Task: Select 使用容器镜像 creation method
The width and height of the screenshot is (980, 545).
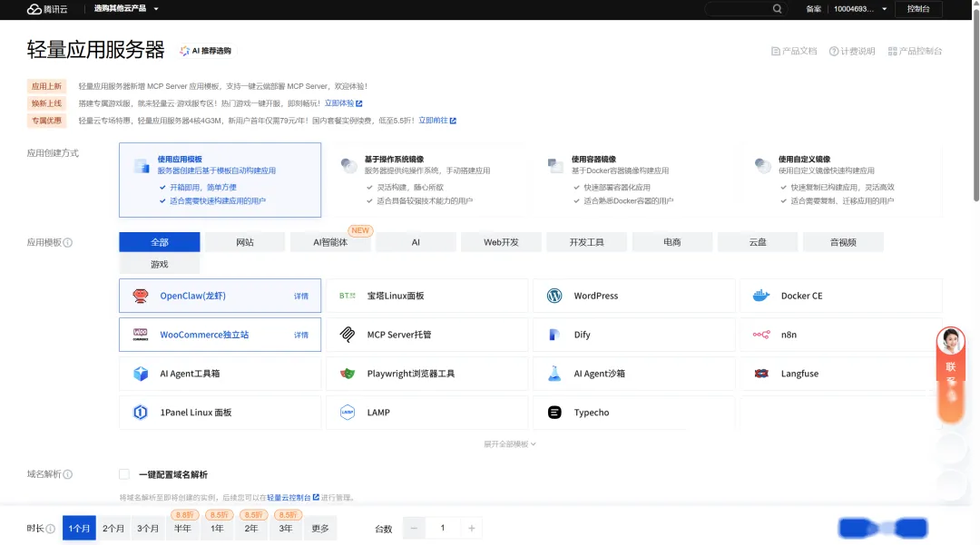Action: [x=633, y=180]
